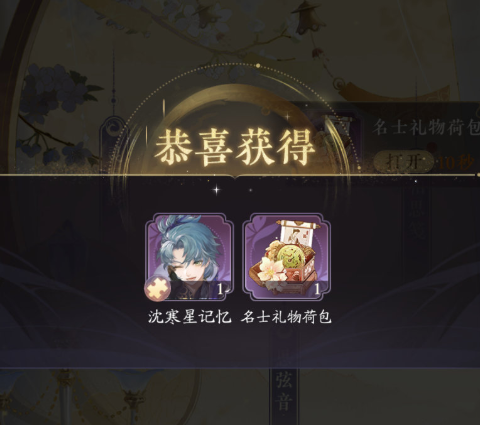Click the puzzle-piece fragment badge on the portrait
Image resolution: width=480 pixels, height=425 pixels.
point(157,289)
